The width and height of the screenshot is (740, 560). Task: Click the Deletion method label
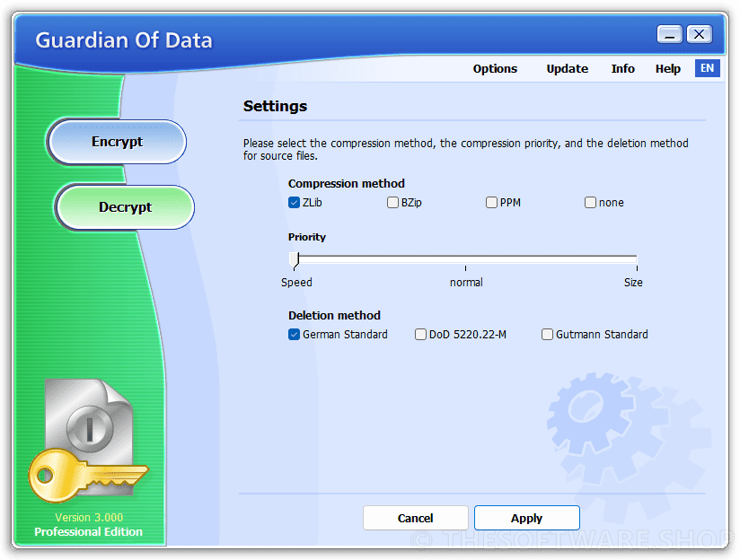click(334, 316)
